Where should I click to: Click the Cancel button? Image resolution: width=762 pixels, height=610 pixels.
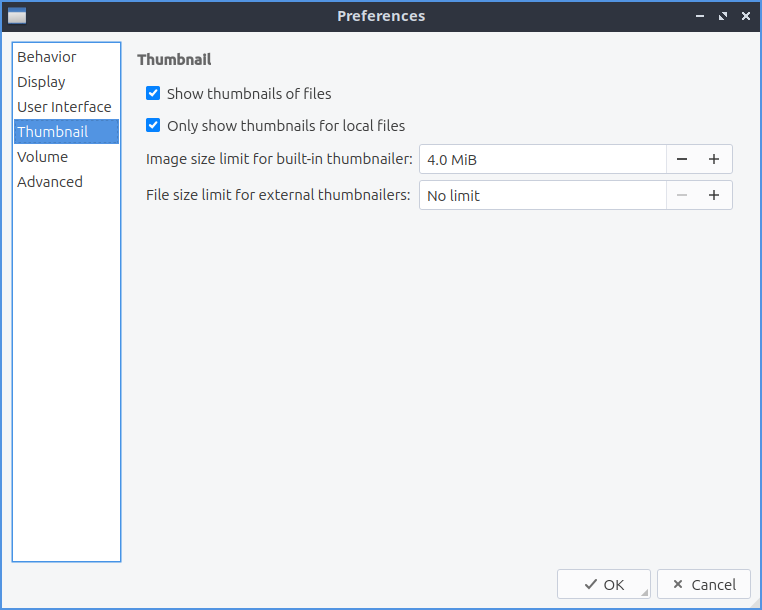[x=704, y=585]
